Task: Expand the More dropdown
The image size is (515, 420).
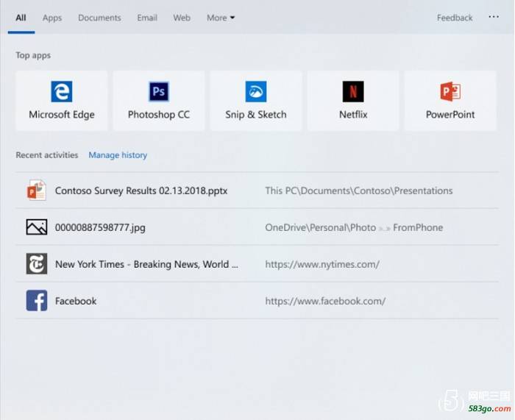Action: pos(221,18)
